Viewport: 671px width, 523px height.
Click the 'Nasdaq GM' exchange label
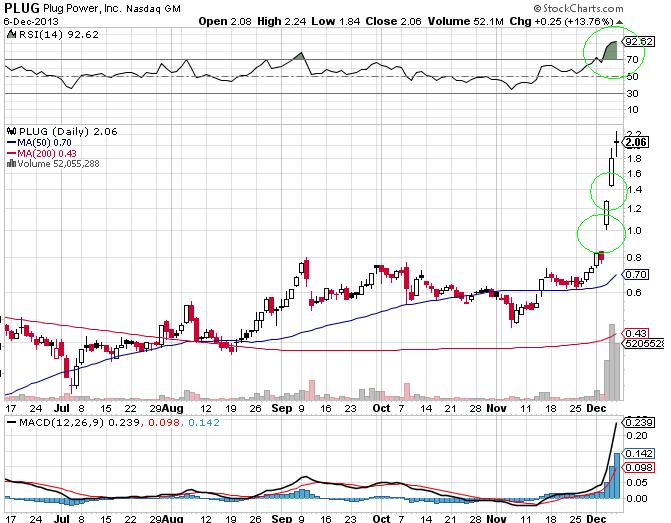153,9
